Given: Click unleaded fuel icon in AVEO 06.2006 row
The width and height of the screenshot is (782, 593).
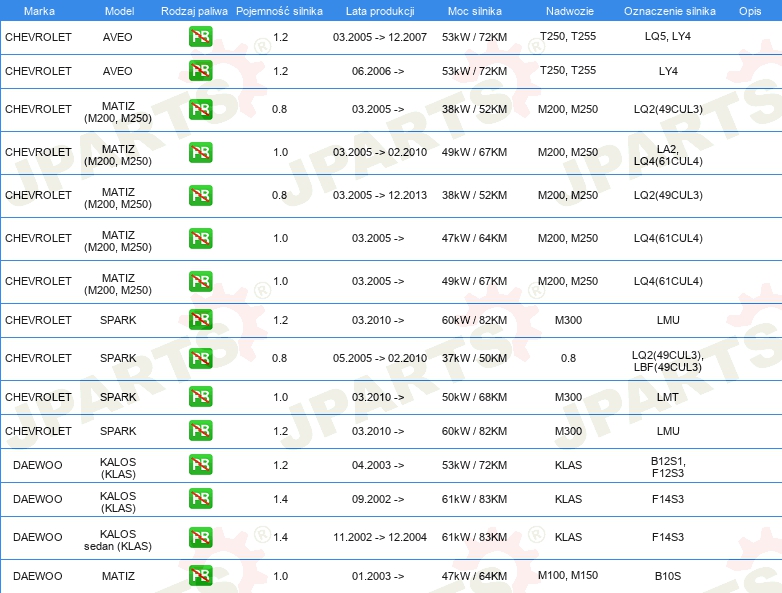Looking at the screenshot, I should [x=200, y=70].
